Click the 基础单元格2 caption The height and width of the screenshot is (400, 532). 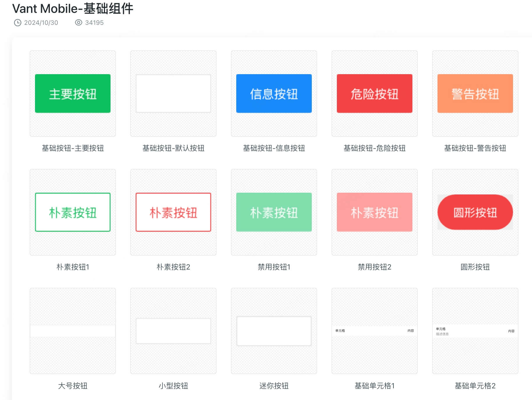coord(475,386)
